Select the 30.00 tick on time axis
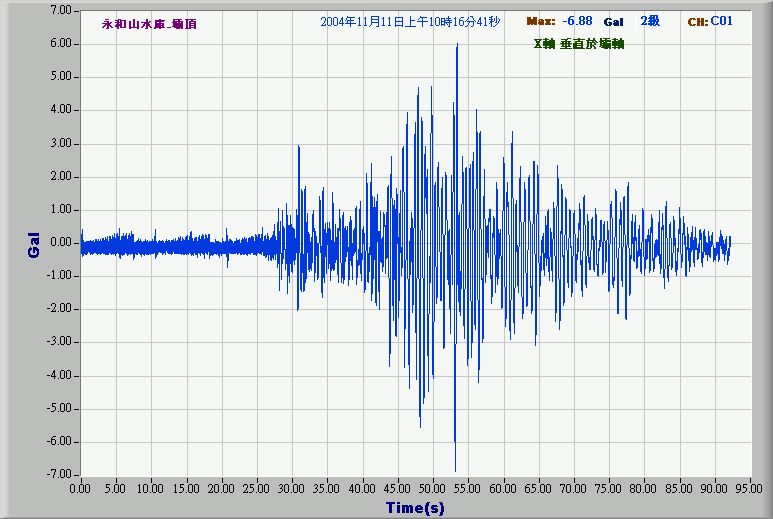The width and height of the screenshot is (773, 519). 292,489
